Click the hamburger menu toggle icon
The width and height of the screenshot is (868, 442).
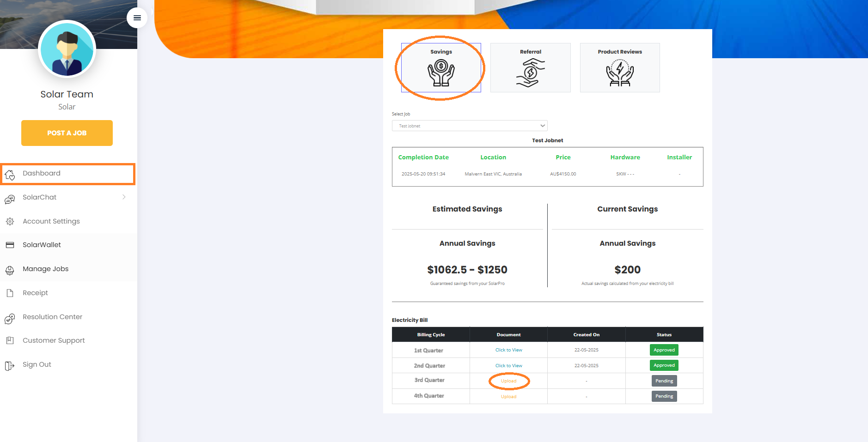(x=137, y=18)
